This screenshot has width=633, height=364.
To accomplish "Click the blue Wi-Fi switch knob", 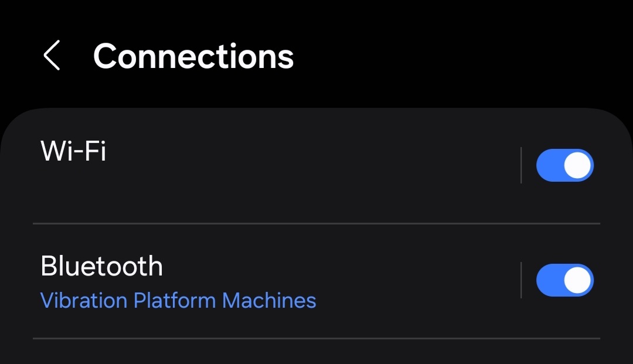I will pyautogui.click(x=577, y=165).
